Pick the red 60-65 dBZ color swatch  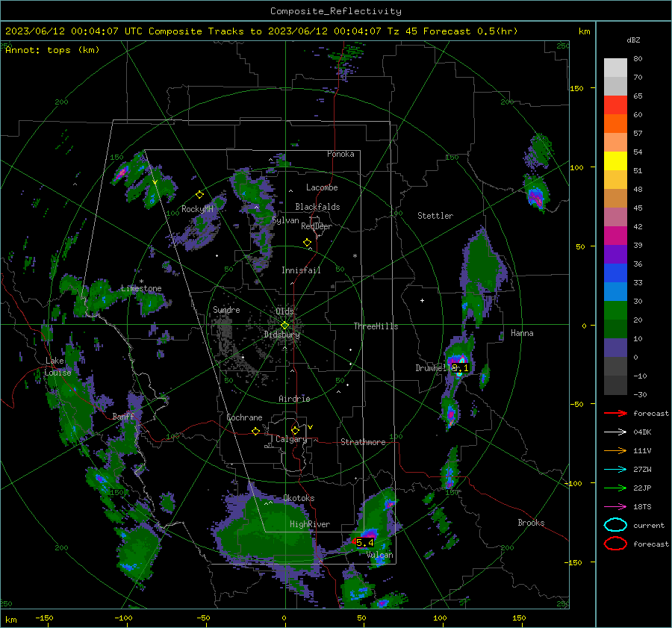coord(615,105)
